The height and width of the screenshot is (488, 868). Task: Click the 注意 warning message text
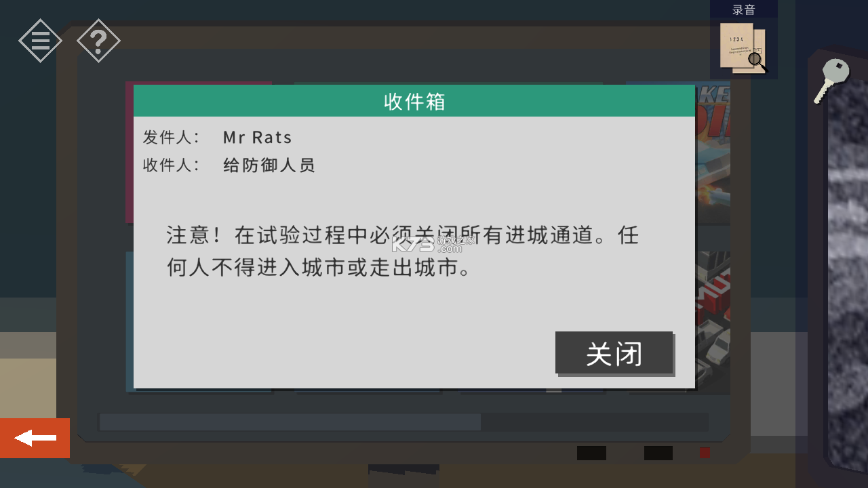click(403, 252)
